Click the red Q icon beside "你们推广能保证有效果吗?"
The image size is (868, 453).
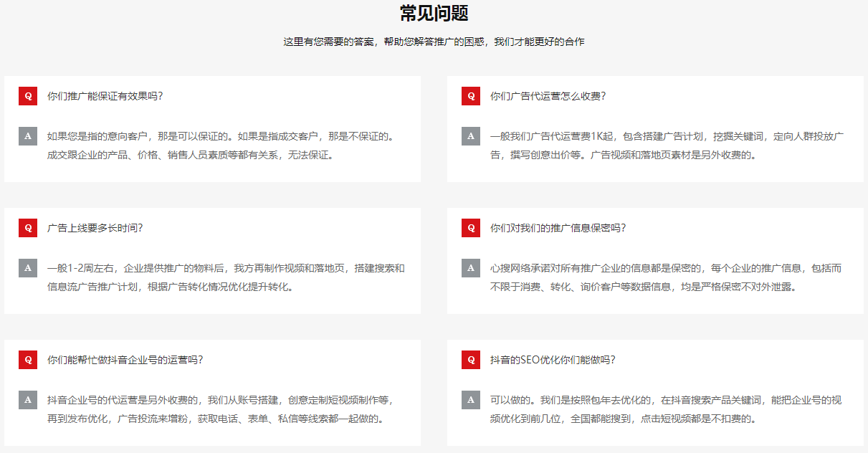click(28, 96)
